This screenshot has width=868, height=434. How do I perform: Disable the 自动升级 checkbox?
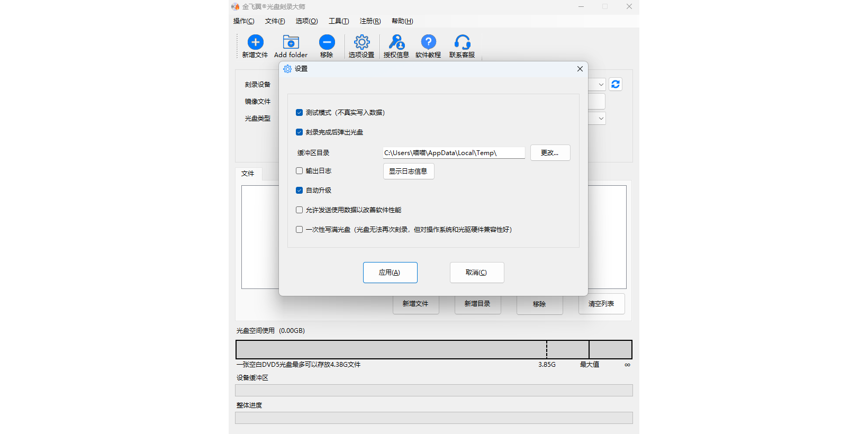[x=300, y=191]
